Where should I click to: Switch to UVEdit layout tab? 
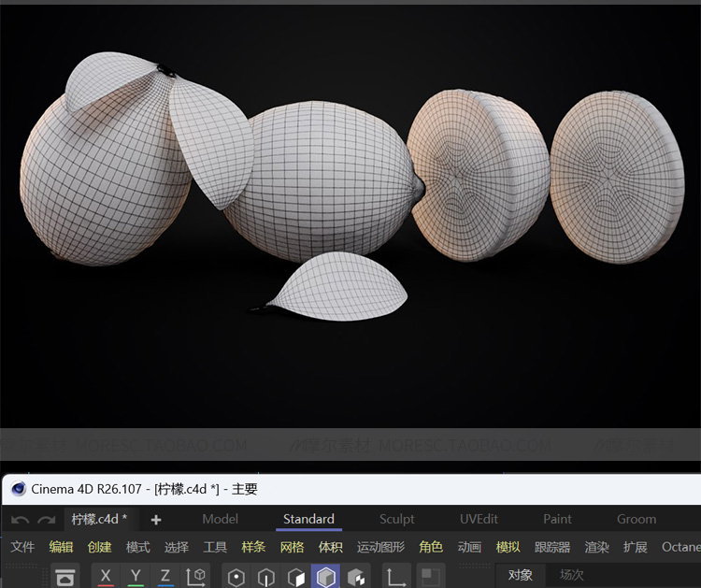tap(479, 519)
